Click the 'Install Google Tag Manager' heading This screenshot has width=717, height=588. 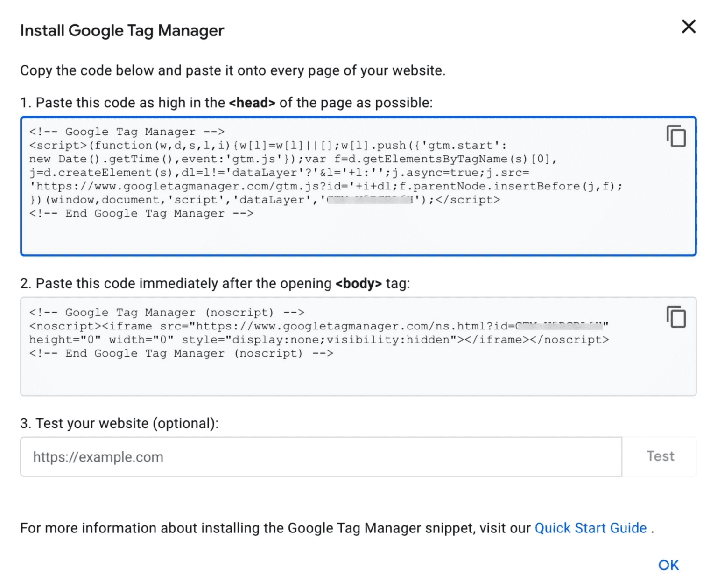tap(122, 31)
